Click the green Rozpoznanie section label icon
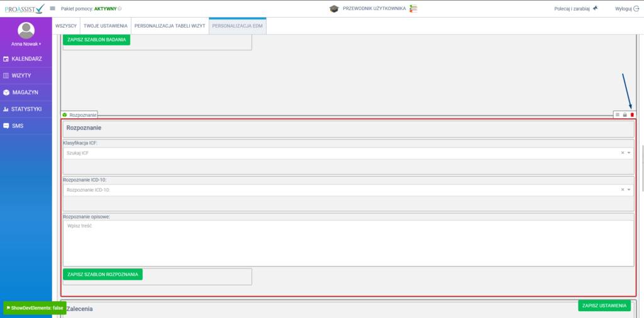The width and height of the screenshot is (644, 318). click(x=65, y=115)
